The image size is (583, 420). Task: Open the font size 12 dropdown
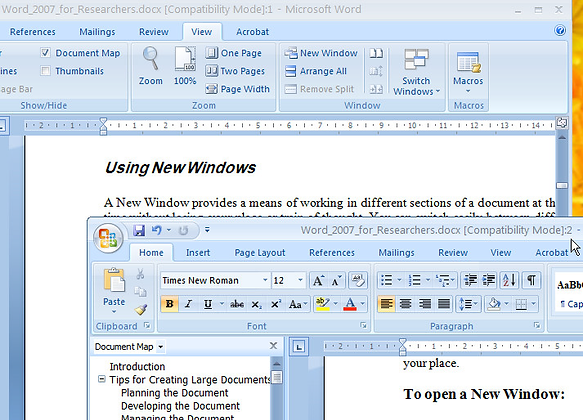300,280
